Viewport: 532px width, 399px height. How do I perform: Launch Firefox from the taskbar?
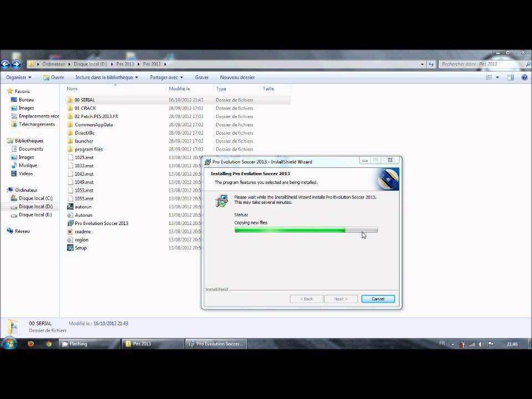coord(30,344)
